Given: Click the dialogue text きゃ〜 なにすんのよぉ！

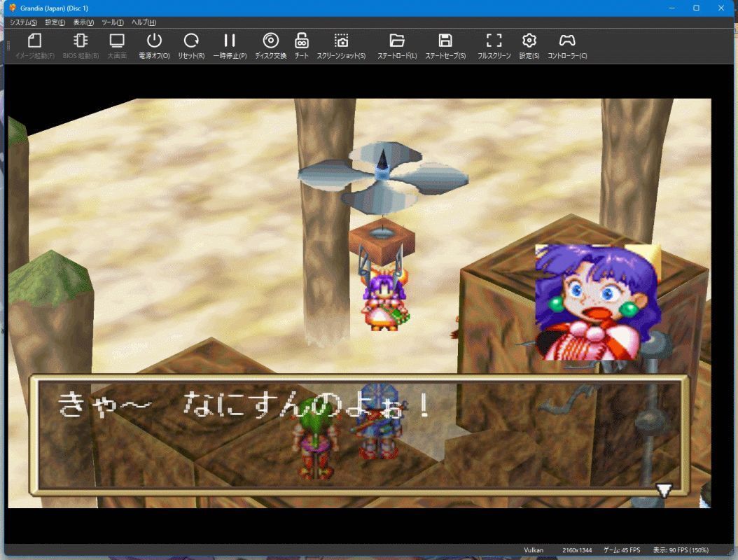Looking at the screenshot, I should tap(243, 405).
